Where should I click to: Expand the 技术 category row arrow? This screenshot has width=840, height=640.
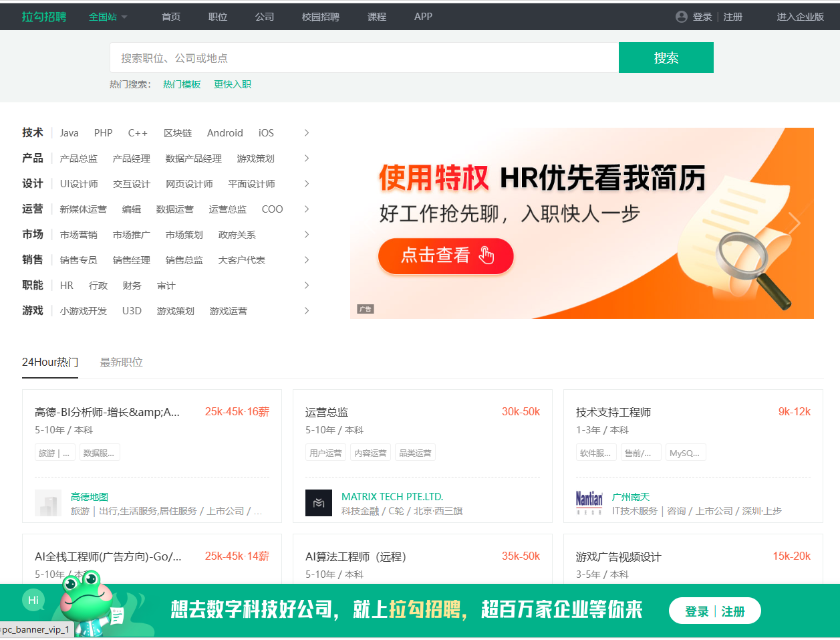coord(307,133)
